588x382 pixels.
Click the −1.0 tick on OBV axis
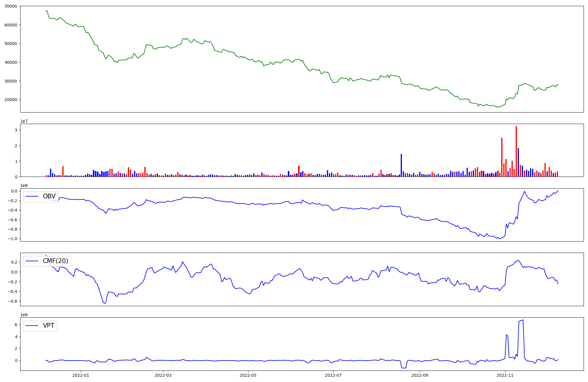point(12,239)
